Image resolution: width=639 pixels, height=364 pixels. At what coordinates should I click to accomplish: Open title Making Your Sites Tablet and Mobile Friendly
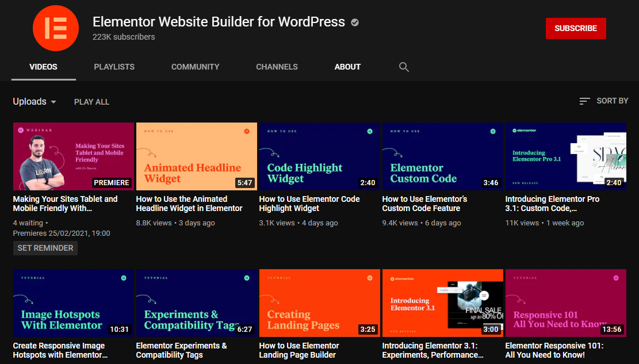[65, 204]
